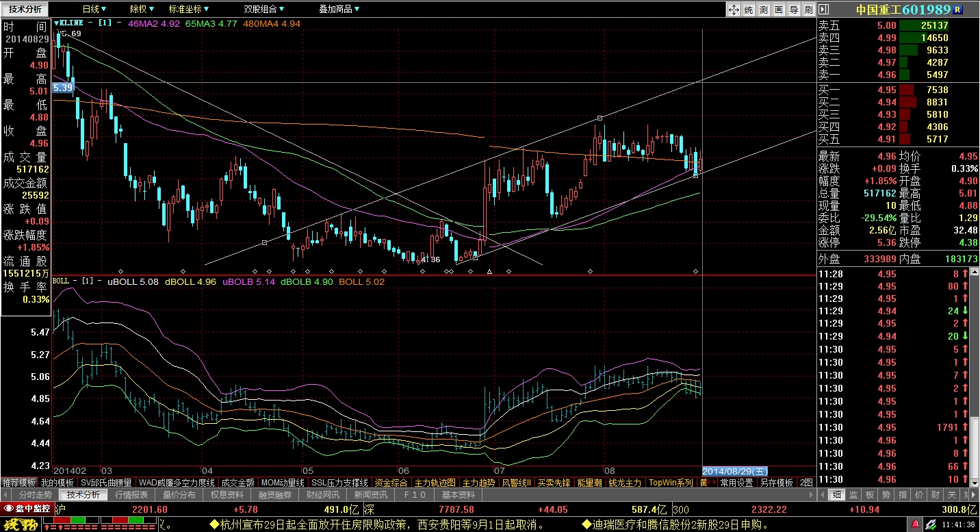
Task: Select the MOM动量线 indicator tab
Action: click(283, 483)
